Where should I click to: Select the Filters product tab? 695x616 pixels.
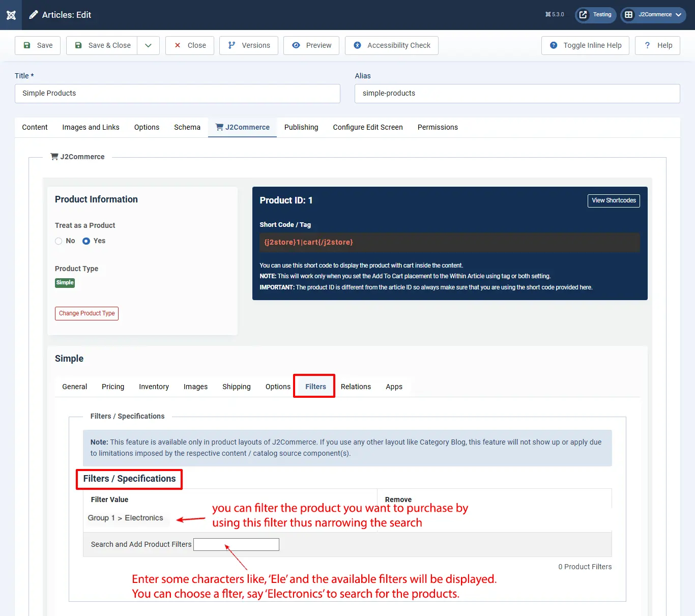[315, 387]
